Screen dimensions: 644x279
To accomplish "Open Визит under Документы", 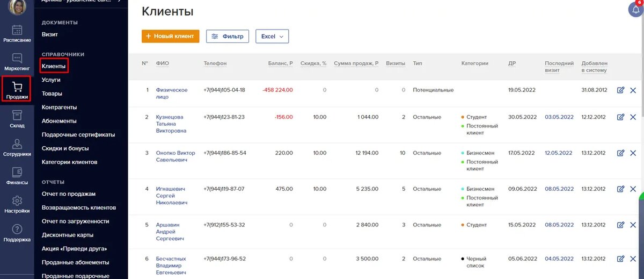I will [50, 34].
